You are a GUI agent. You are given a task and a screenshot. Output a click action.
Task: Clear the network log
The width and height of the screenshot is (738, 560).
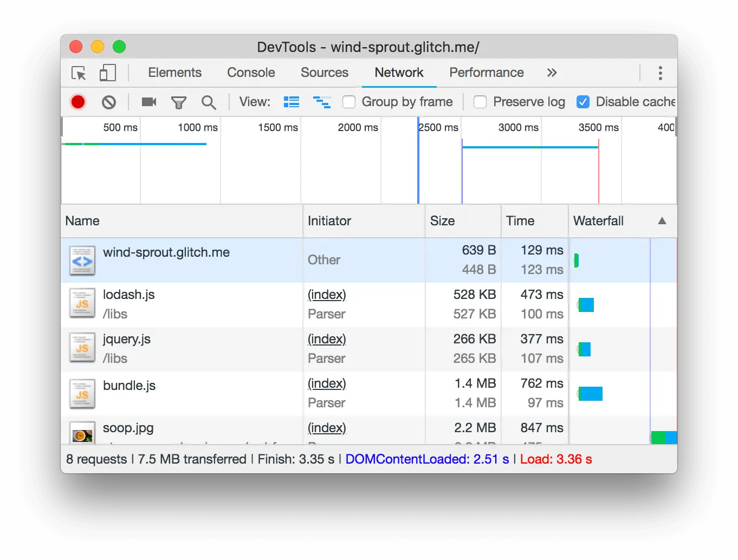tap(109, 102)
